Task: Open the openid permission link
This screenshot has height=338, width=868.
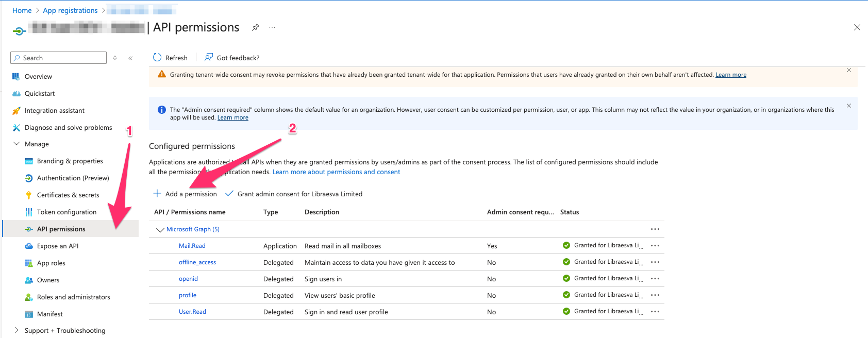Action: 188,279
